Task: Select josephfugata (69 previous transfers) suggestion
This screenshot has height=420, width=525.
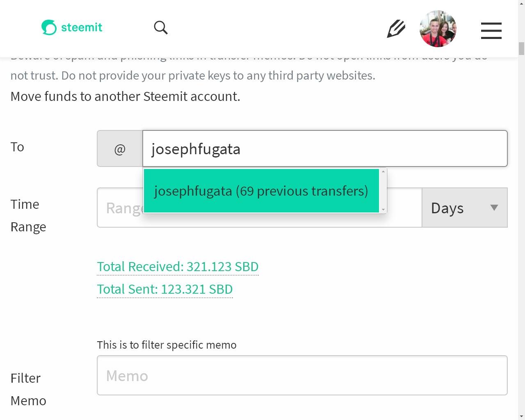Action: tap(261, 191)
